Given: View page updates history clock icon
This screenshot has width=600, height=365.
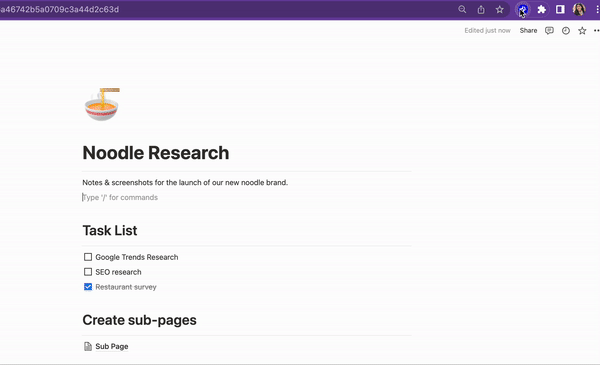Looking at the screenshot, I should 566,31.
